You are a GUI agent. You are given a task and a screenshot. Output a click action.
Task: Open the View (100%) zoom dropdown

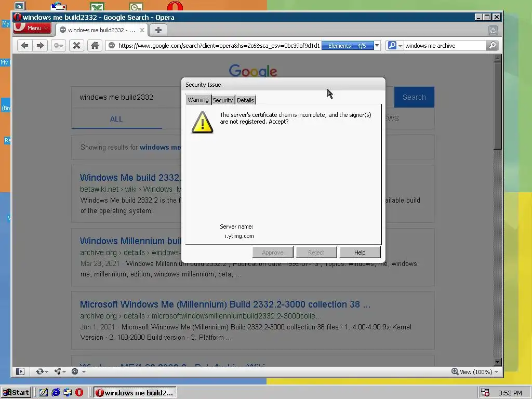coord(478,372)
